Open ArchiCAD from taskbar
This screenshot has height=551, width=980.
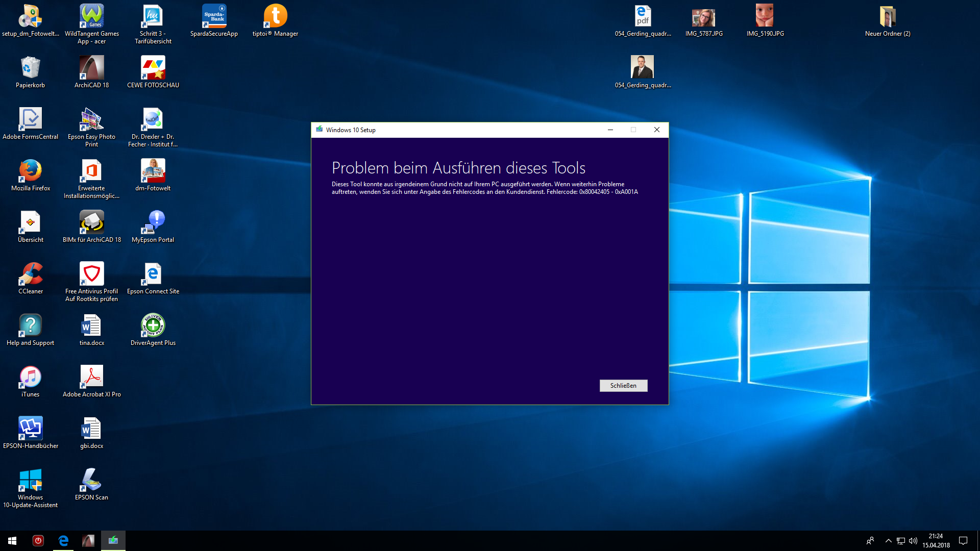(x=88, y=541)
